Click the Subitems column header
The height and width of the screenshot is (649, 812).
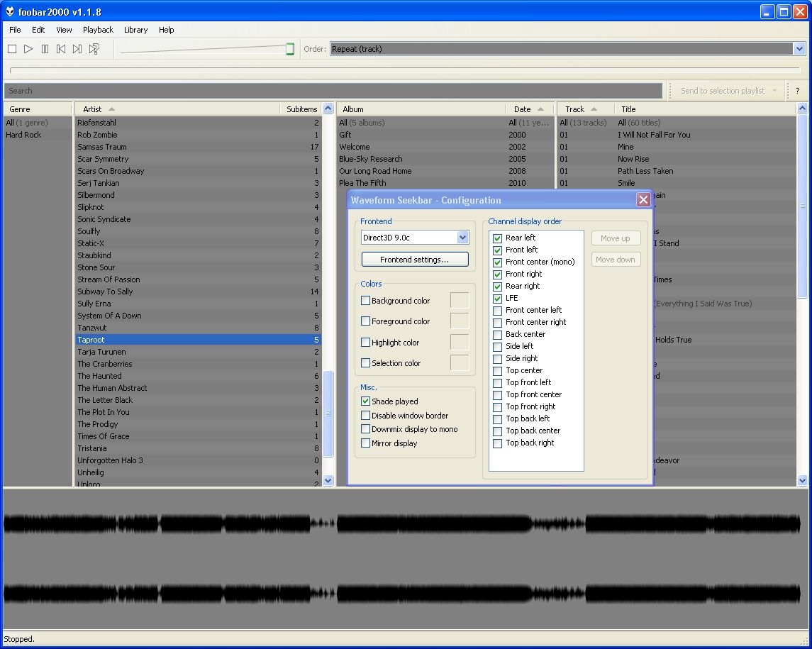click(301, 109)
